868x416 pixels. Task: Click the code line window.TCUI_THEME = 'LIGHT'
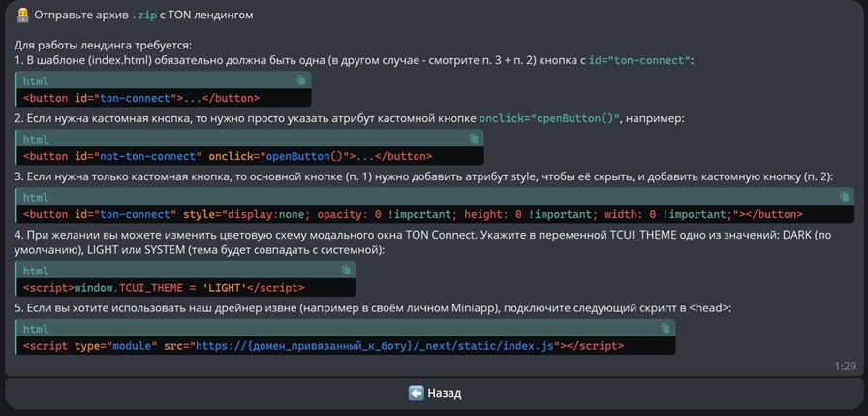point(164,288)
